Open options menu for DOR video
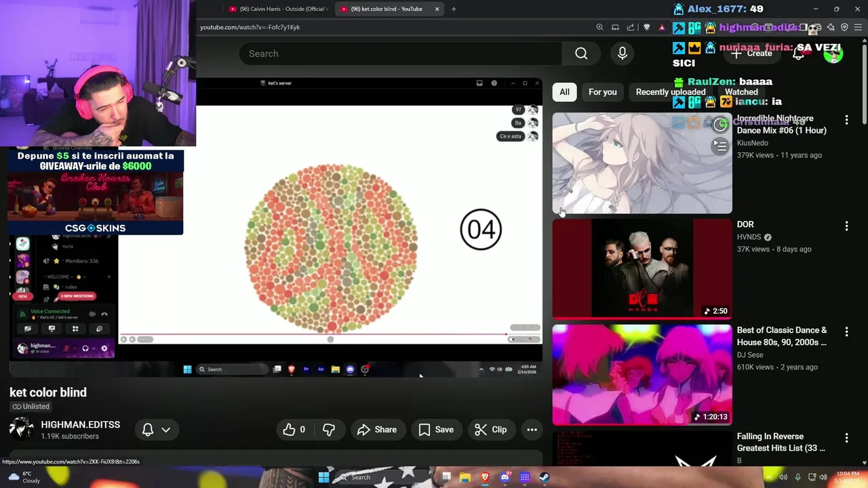This screenshot has height=488, width=868. coord(846,226)
